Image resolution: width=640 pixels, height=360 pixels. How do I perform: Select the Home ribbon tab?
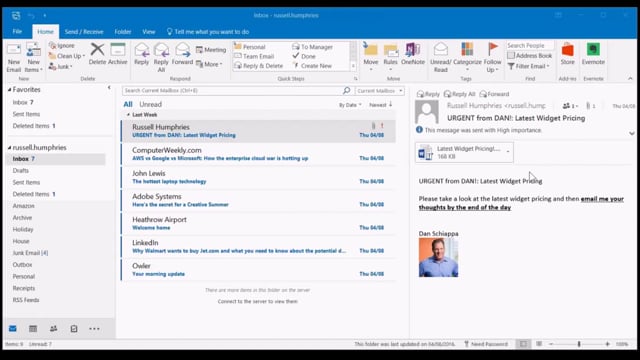coord(45,31)
